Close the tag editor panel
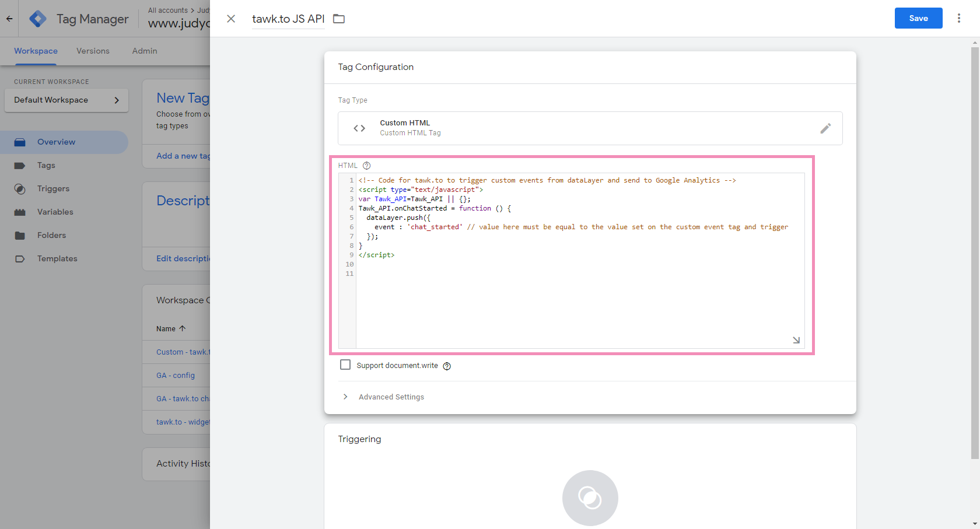The width and height of the screenshot is (980, 529). (x=231, y=19)
